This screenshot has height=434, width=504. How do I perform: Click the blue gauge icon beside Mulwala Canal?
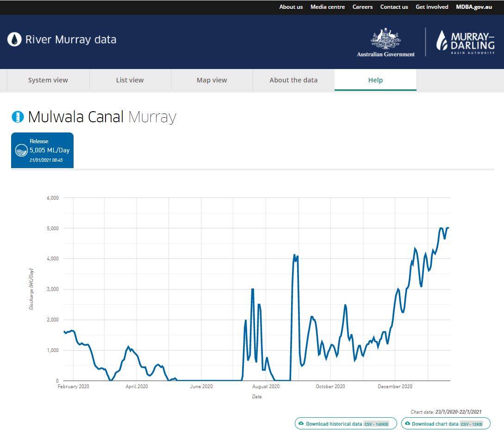pos(18,117)
